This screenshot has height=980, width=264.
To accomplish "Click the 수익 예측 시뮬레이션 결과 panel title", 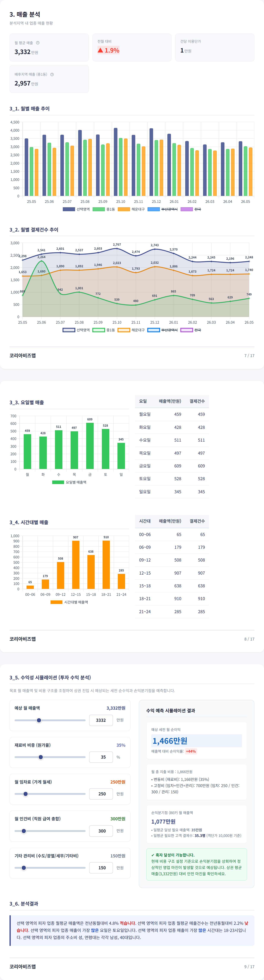I will coord(170,711).
